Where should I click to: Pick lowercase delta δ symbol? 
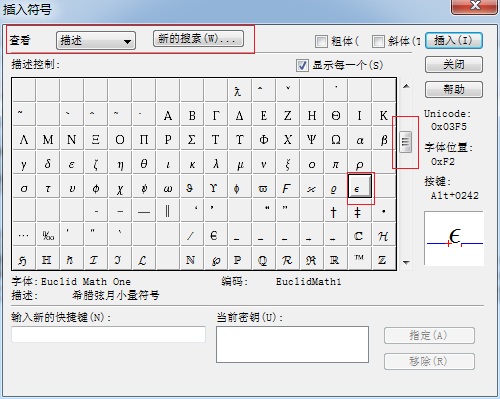click(48, 164)
